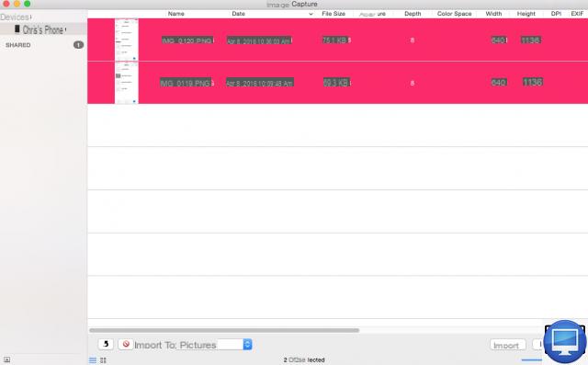The width and height of the screenshot is (588, 365).
Task: Sort by the Color Space column header
Action: [454, 14]
